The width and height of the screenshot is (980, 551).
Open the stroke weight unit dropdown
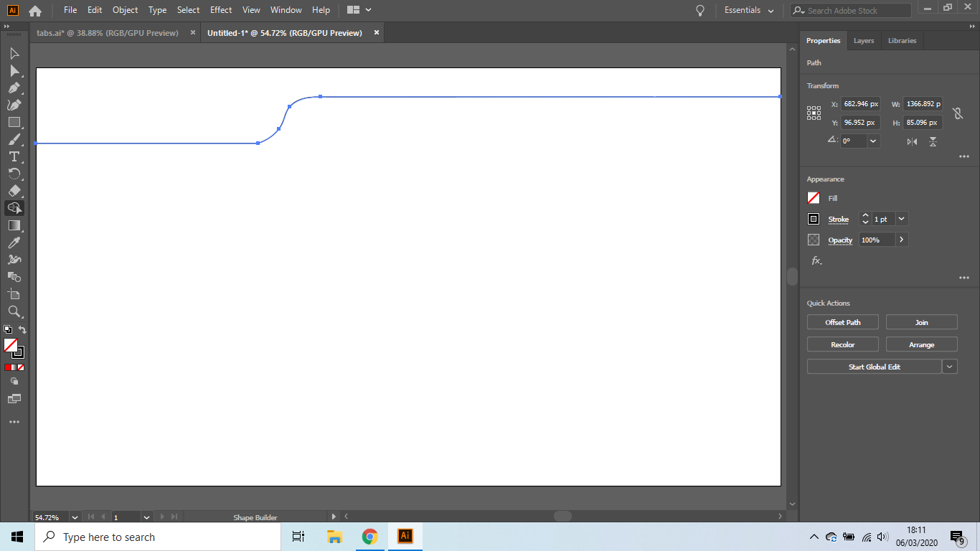[901, 219]
